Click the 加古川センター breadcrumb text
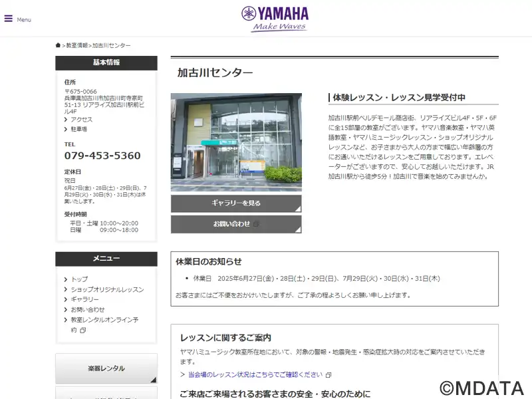The image size is (532, 399). (111, 45)
